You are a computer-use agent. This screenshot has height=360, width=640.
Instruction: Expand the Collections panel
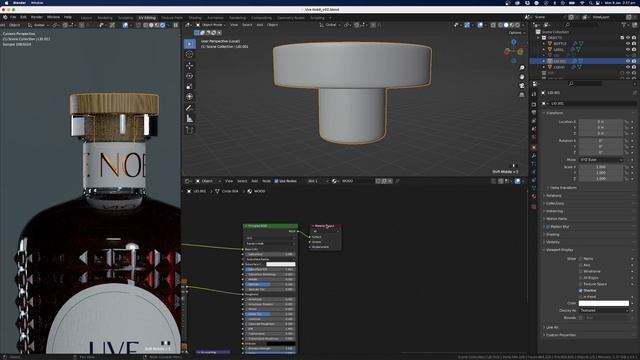(555, 203)
